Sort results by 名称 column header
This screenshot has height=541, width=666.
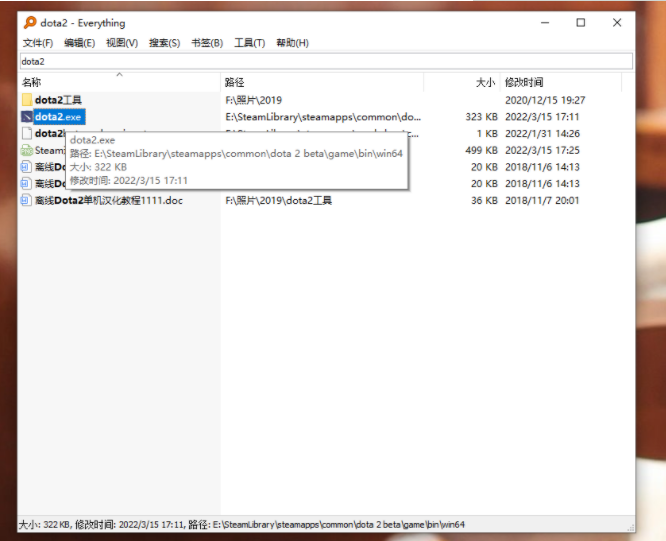[x=120, y=82]
